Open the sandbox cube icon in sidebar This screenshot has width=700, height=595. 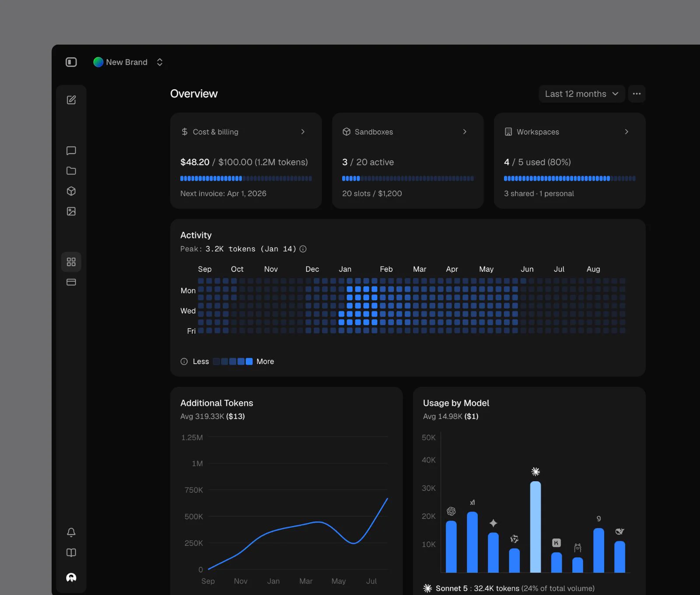[71, 191]
